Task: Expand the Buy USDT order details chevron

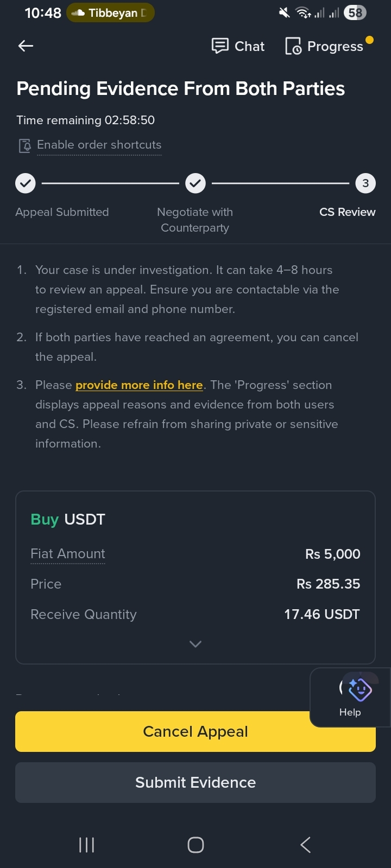Action: 195,644
